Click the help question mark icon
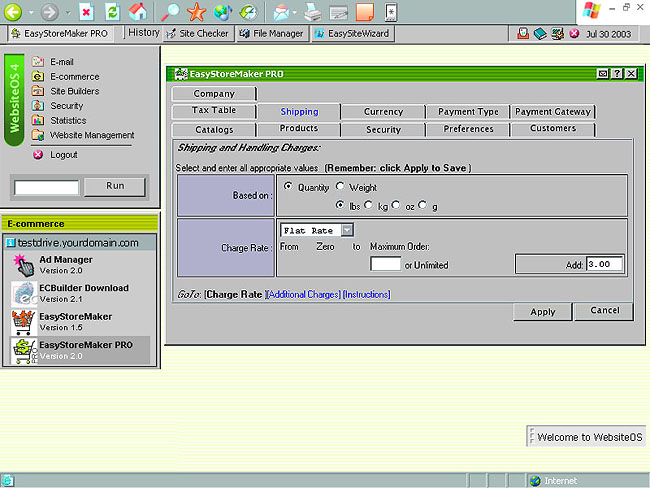Screen dimensions: 650x488 click(x=617, y=74)
